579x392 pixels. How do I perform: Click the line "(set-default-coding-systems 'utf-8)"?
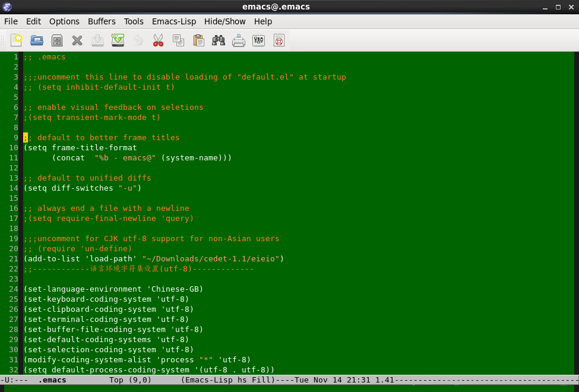[106, 340]
